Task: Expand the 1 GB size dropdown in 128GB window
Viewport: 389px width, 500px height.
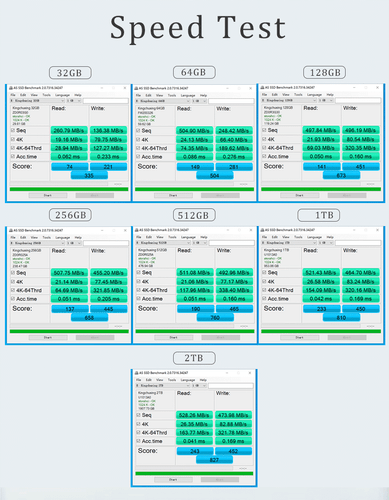Action: click(326, 100)
